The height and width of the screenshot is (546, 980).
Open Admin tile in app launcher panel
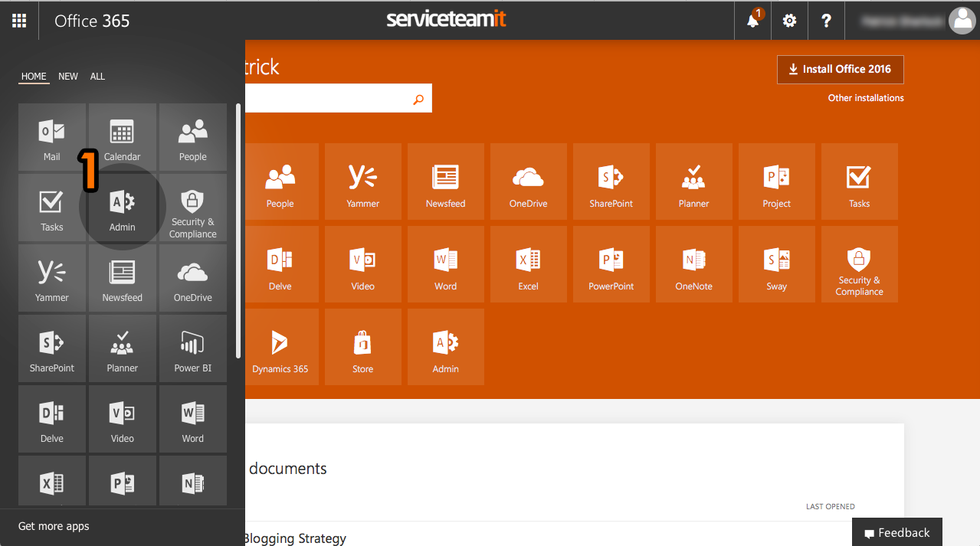(123, 208)
